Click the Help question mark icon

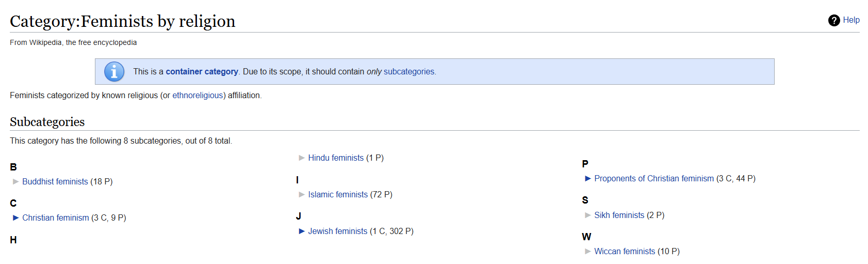833,20
